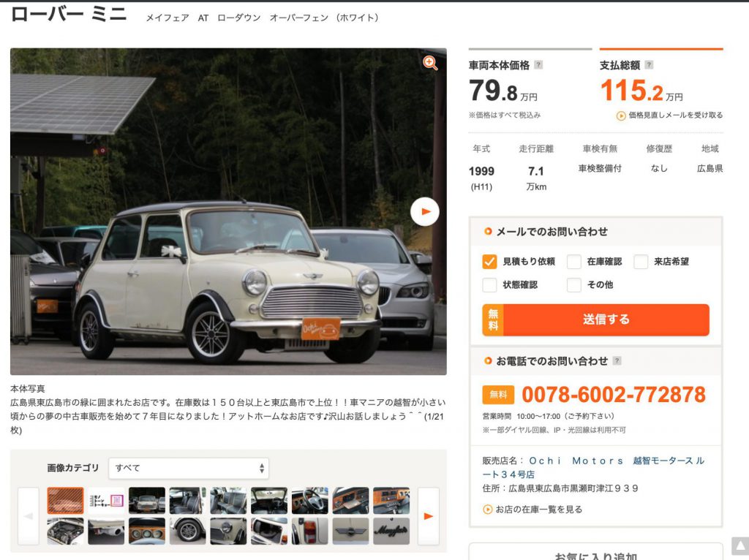Screen dimensions: 749x560
Task: Select the Mayfair emblem thumbnail
Action: click(391, 531)
